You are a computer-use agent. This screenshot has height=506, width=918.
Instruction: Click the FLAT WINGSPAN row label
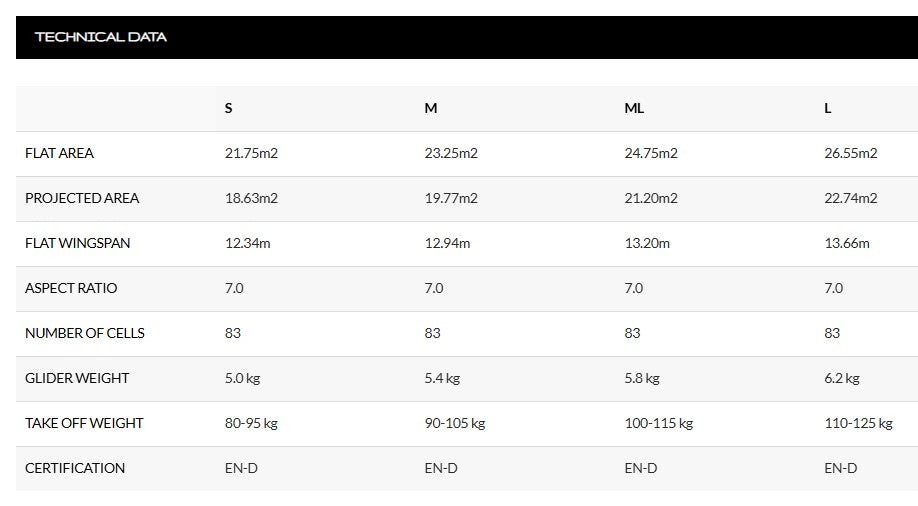click(78, 243)
